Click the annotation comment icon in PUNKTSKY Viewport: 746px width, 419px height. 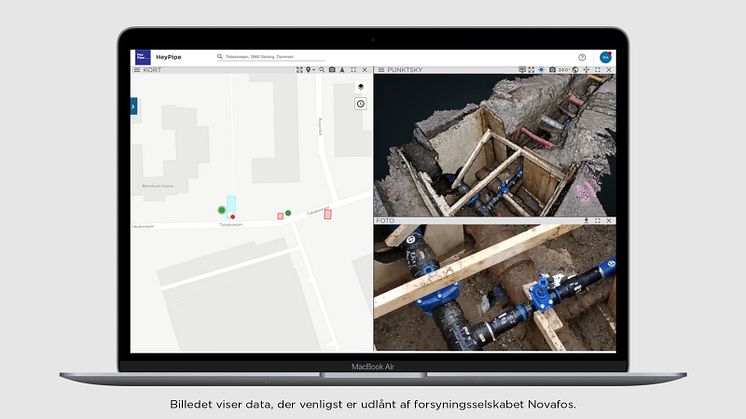(x=522, y=70)
